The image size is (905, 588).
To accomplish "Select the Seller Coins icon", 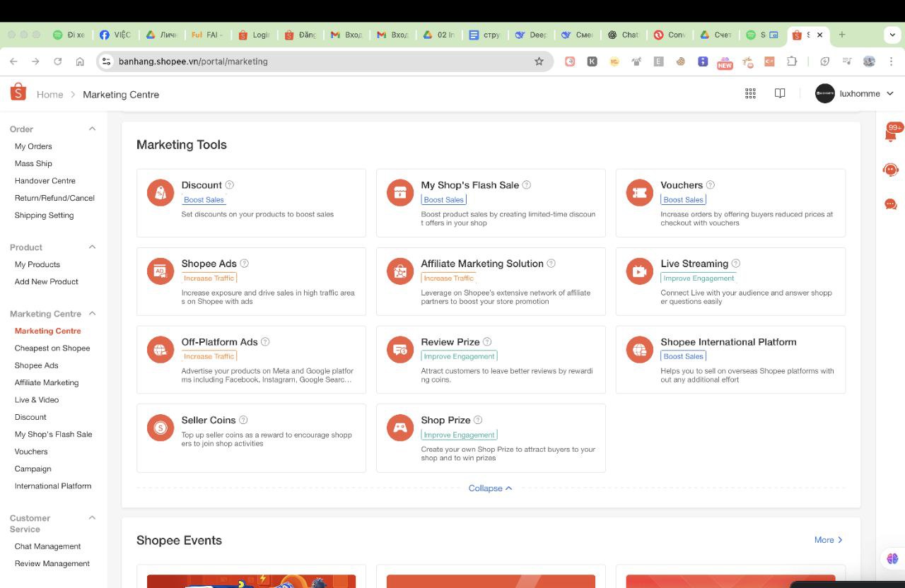I will (160, 428).
